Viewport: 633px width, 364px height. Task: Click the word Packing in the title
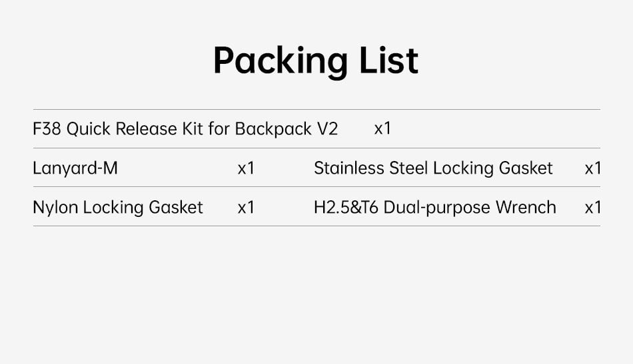coord(280,61)
